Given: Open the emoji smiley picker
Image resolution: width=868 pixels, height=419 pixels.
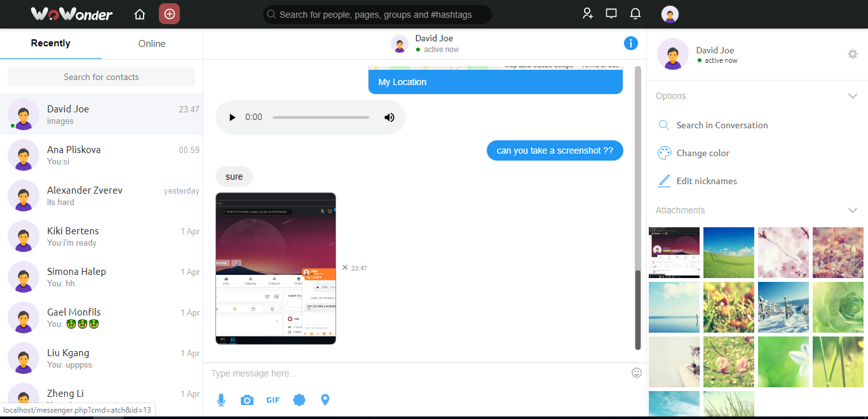Looking at the screenshot, I should pos(637,373).
